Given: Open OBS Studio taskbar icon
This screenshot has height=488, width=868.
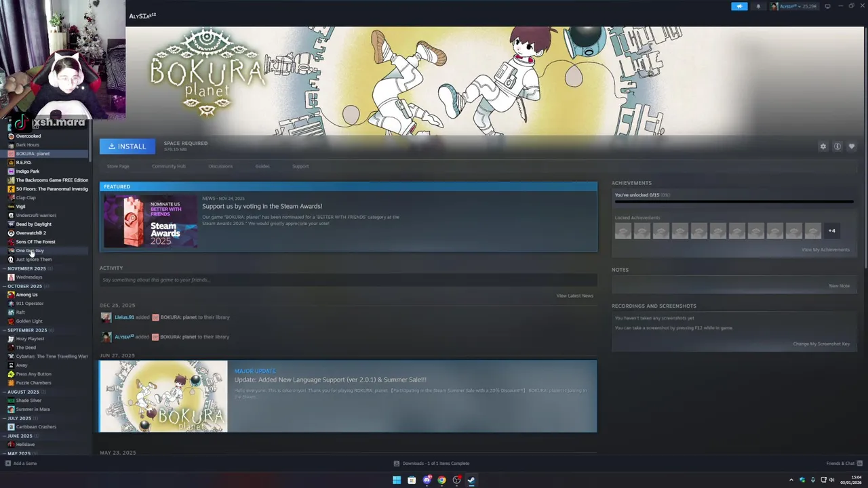Looking at the screenshot, I should (x=457, y=480).
